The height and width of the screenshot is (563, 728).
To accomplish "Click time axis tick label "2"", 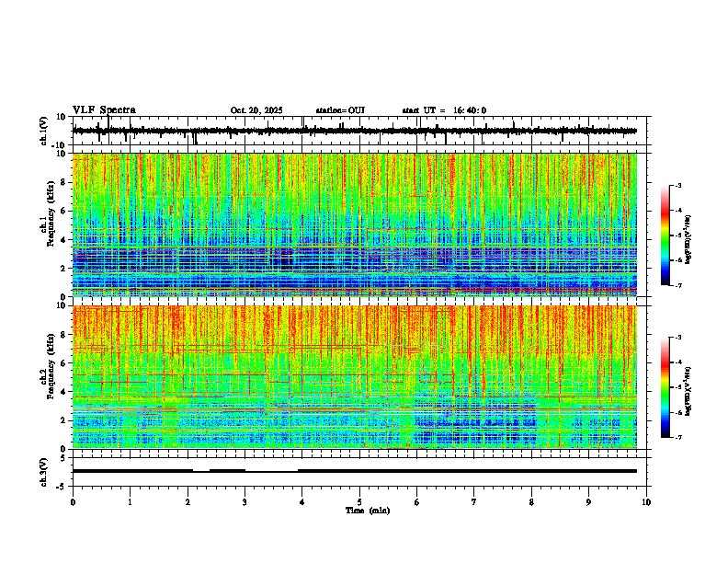I will click(x=188, y=502).
